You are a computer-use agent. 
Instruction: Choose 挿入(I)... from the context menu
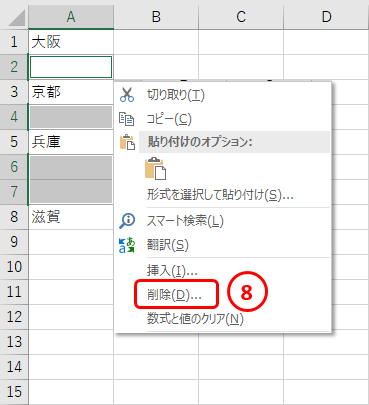[172, 270]
